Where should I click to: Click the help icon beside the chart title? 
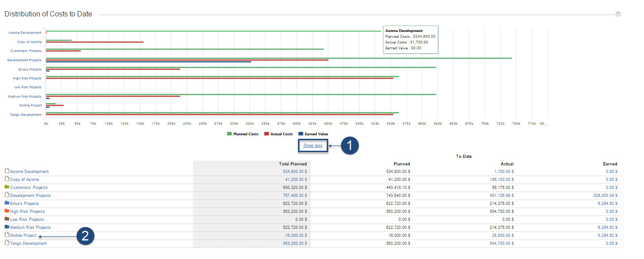(618, 14)
